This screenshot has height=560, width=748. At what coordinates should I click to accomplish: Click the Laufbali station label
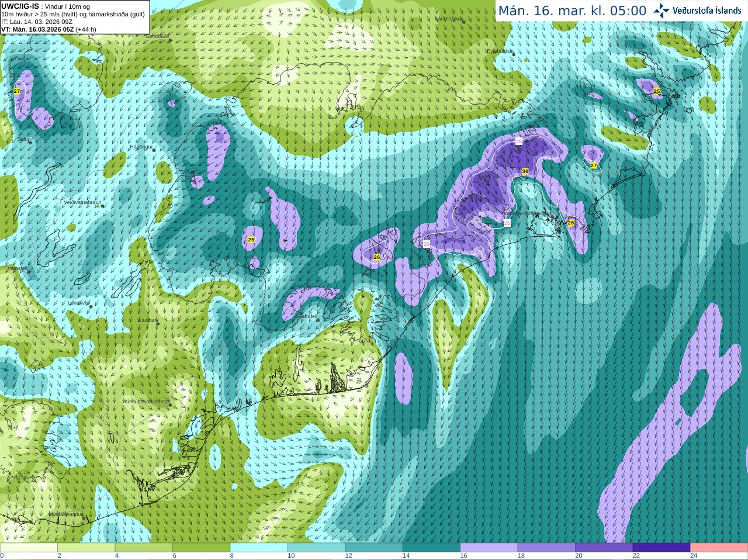tap(148, 320)
